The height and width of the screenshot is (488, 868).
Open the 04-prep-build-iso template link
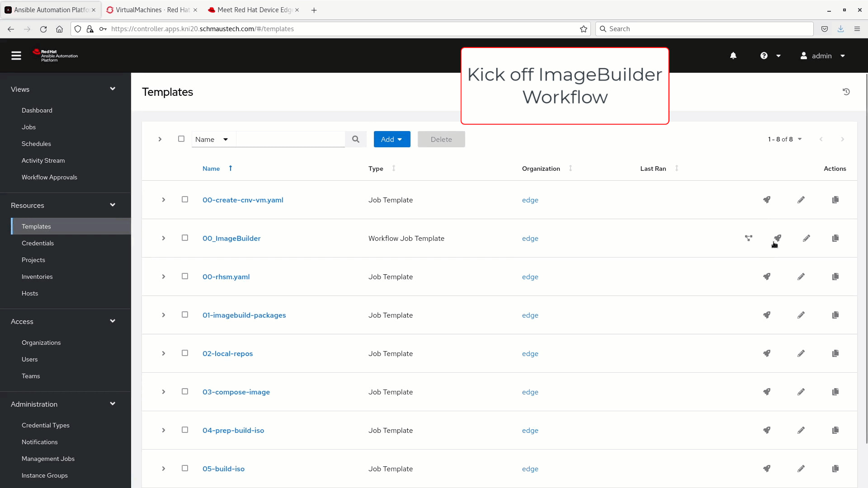point(233,430)
